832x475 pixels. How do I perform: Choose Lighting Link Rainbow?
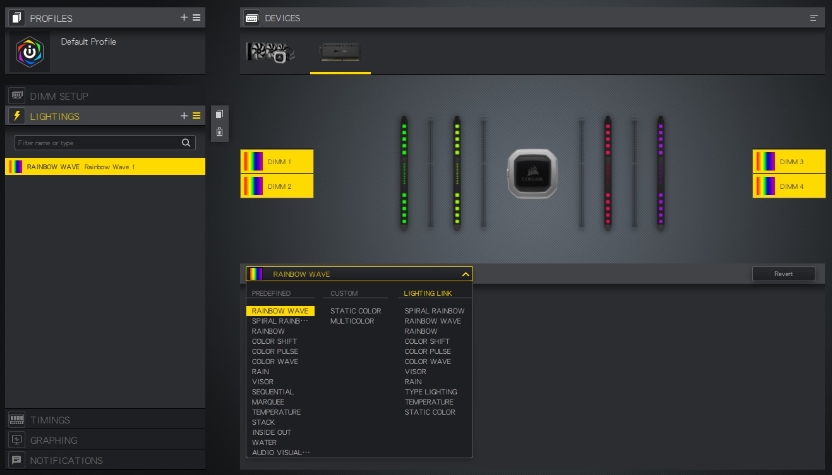421,331
